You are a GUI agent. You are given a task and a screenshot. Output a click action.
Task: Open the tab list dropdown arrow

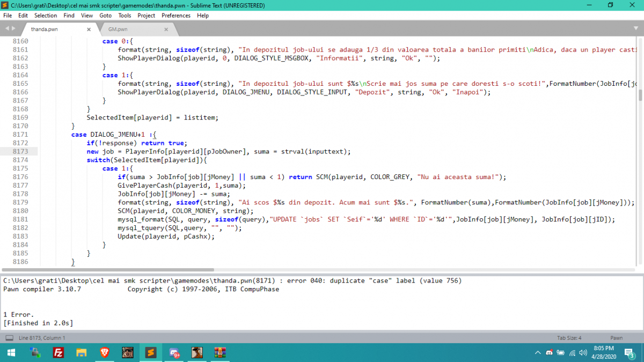(637, 29)
